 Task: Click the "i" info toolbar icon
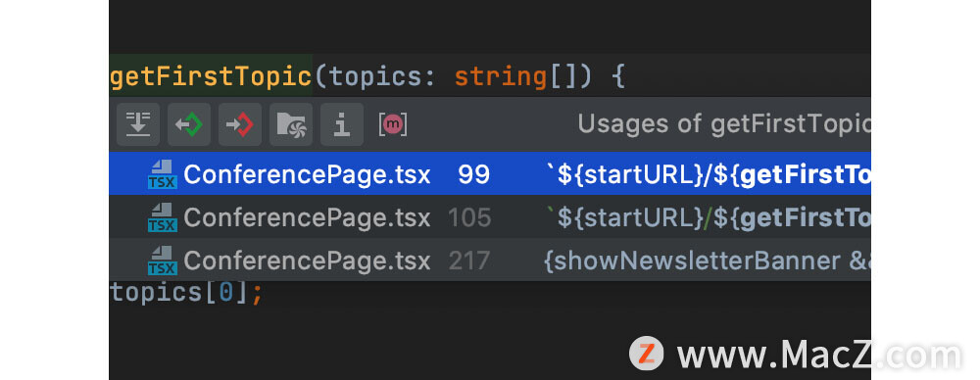(x=342, y=124)
